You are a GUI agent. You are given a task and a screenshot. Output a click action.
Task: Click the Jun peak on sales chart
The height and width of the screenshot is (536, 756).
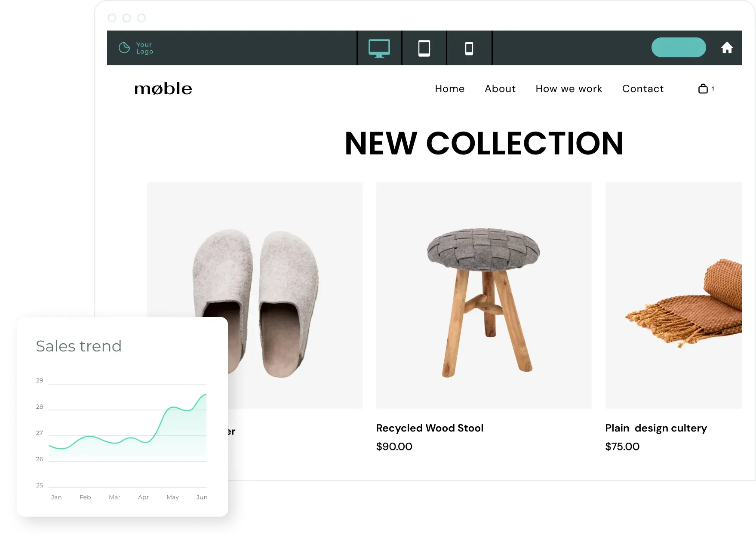tap(205, 395)
